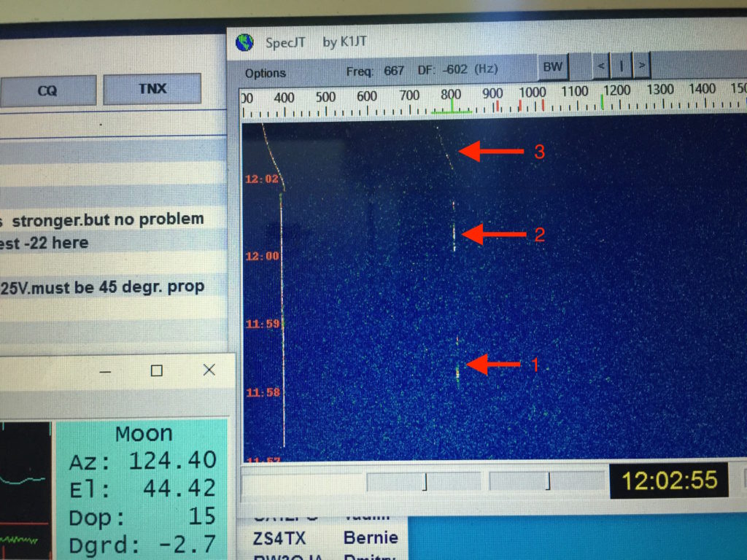Toggle the BW button in SpecJT
The width and height of the screenshot is (747, 560).
click(553, 66)
